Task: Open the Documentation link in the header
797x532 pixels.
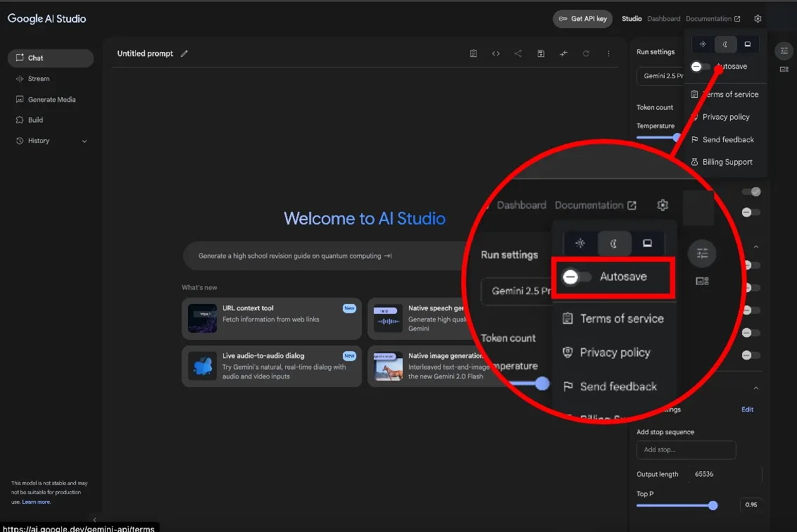Action: coord(713,19)
